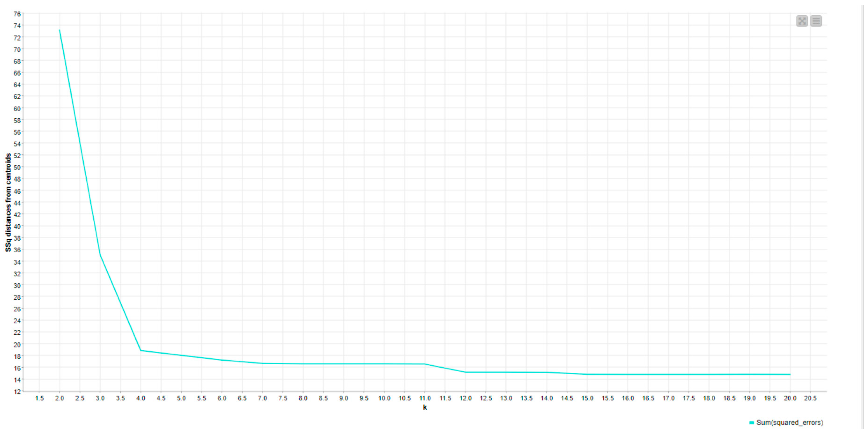Click the y-axis tick label 76
Screen dimensions: 868x432
[17, 14]
